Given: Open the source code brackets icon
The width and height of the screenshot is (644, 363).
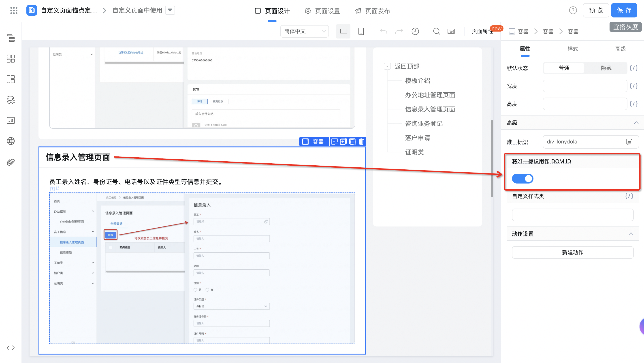Looking at the screenshot, I should pyautogui.click(x=11, y=348).
